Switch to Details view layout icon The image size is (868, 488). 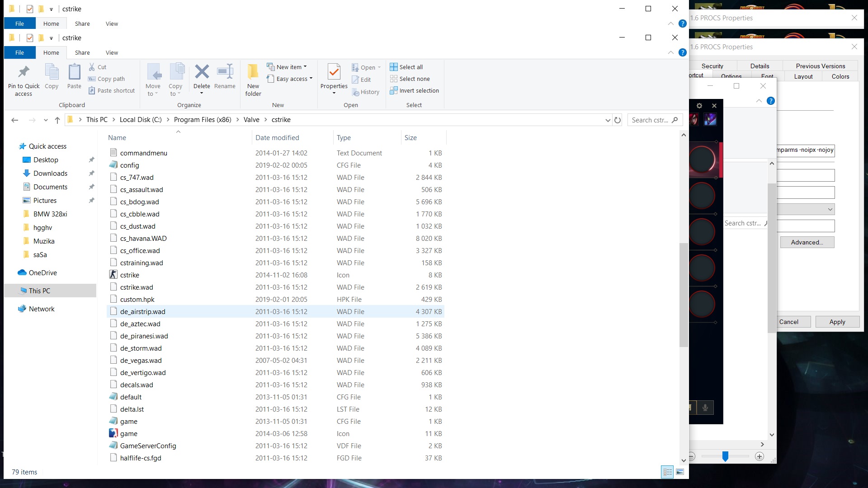[668, 472]
